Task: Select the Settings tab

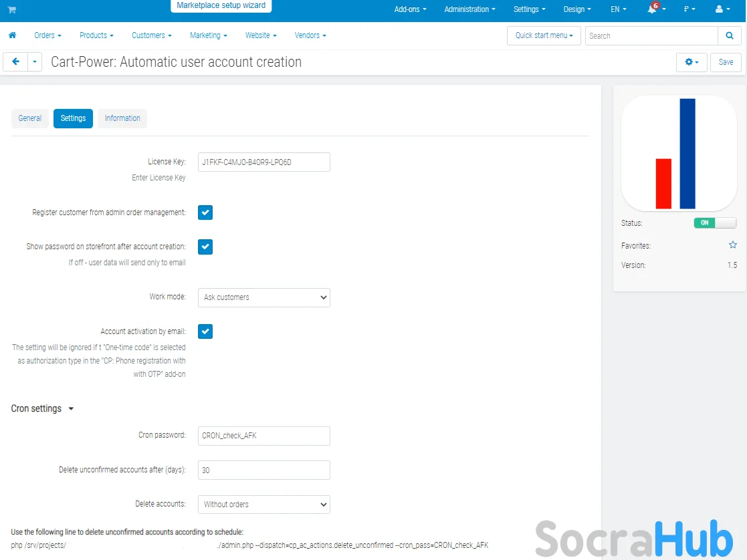Action: [73, 118]
